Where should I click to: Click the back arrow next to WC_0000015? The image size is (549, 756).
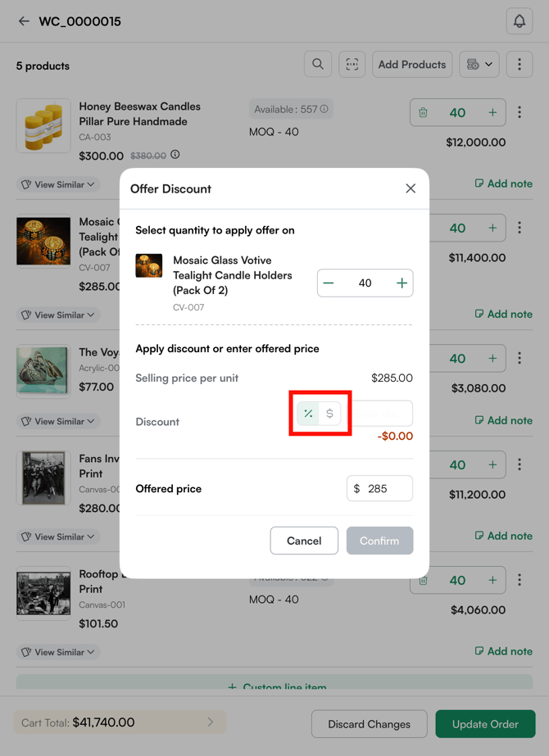click(x=23, y=21)
